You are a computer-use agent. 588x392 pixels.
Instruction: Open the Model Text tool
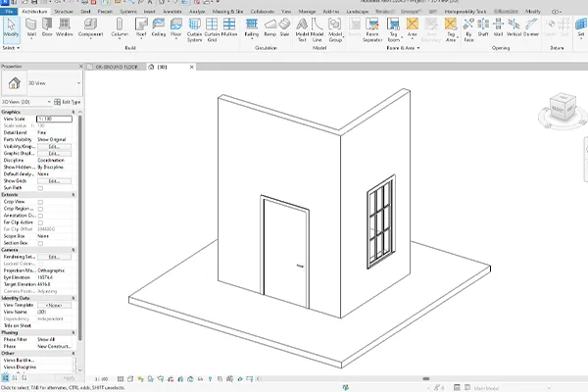(302, 30)
